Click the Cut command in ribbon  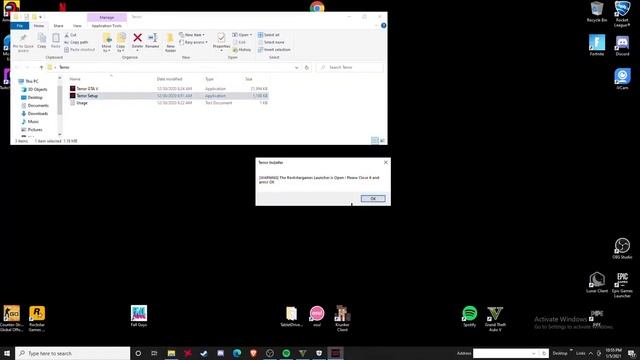pos(71,35)
